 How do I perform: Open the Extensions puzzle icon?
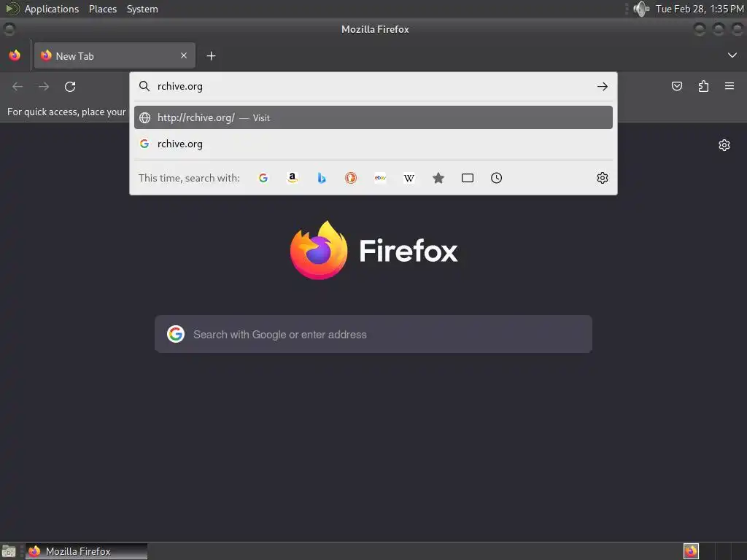coord(703,86)
